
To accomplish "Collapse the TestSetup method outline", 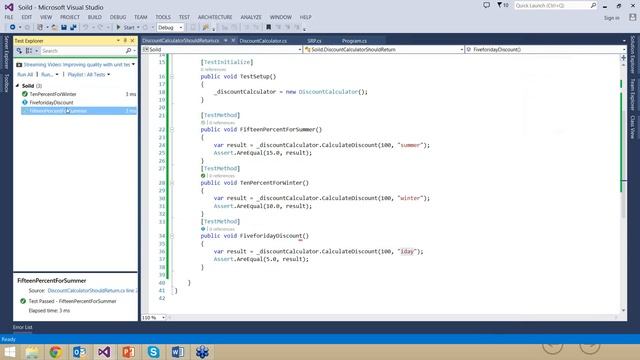I will pyautogui.click(x=172, y=77).
